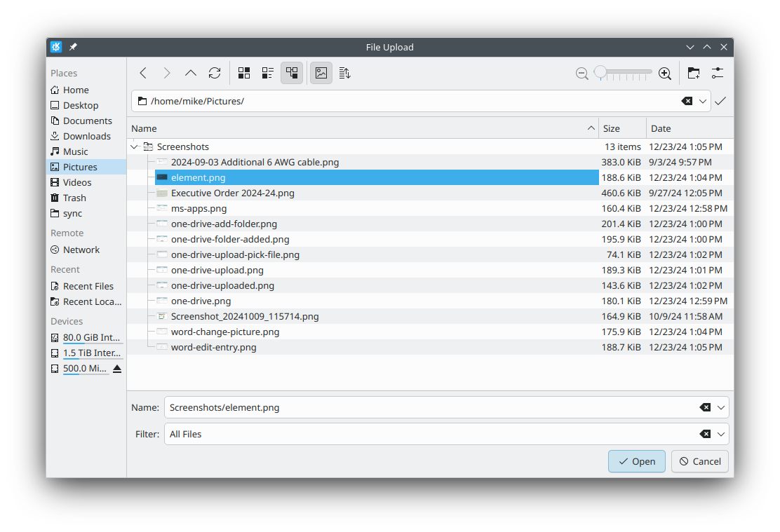Pin window with the title bar pushpin

click(x=73, y=47)
